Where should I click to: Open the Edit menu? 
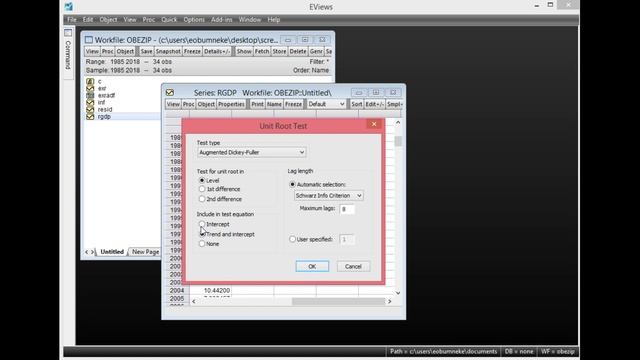[88, 20]
